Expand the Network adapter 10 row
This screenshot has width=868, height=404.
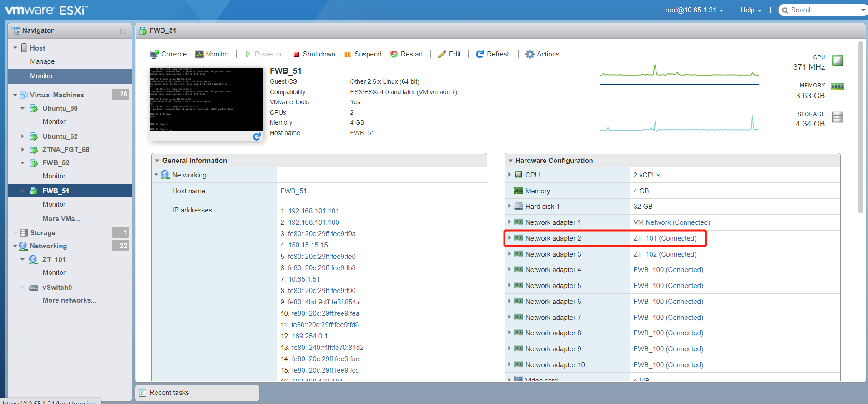point(510,364)
